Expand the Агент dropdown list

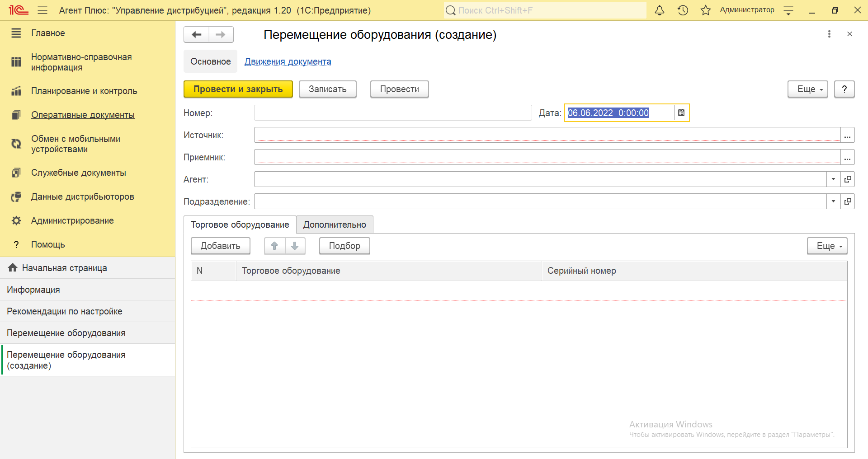(x=833, y=179)
